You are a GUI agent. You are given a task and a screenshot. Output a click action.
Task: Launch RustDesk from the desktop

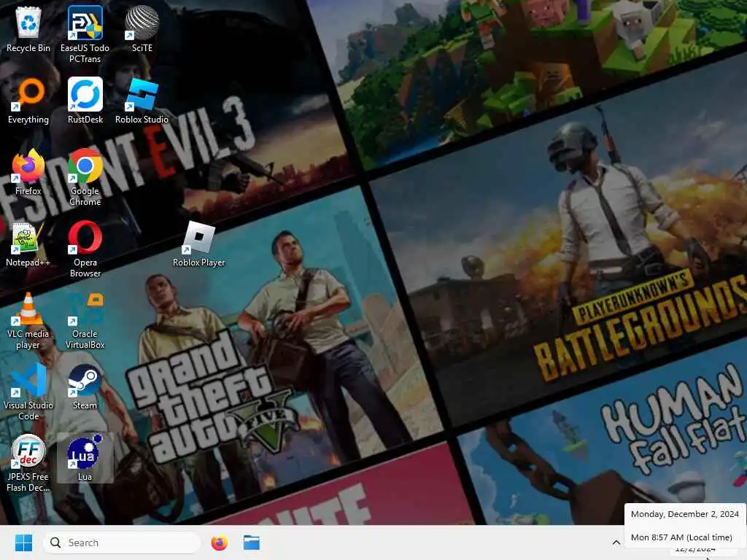tap(85, 101)
